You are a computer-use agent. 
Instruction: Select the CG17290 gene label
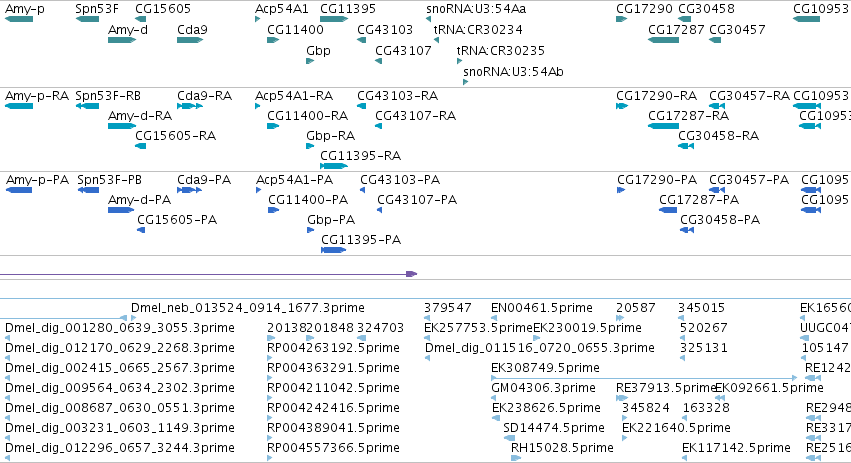coord(644,9)
